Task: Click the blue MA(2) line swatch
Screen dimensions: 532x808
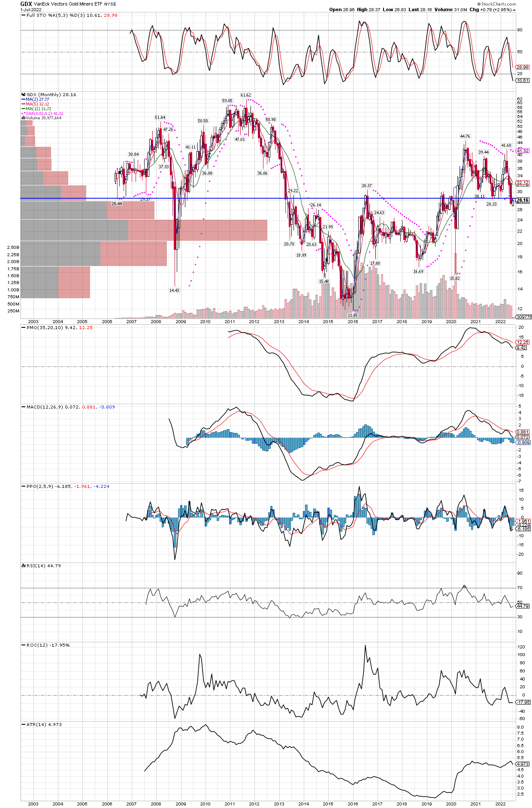Action: 23,100
